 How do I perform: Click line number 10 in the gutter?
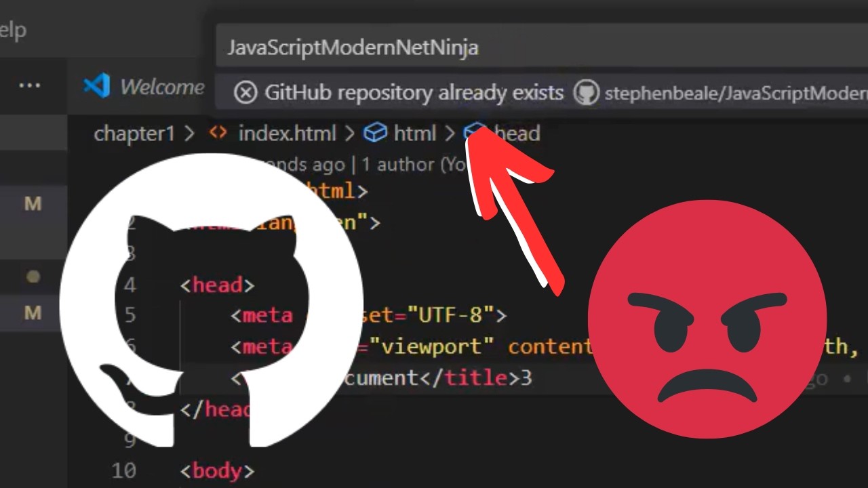(x=123, y=470)
